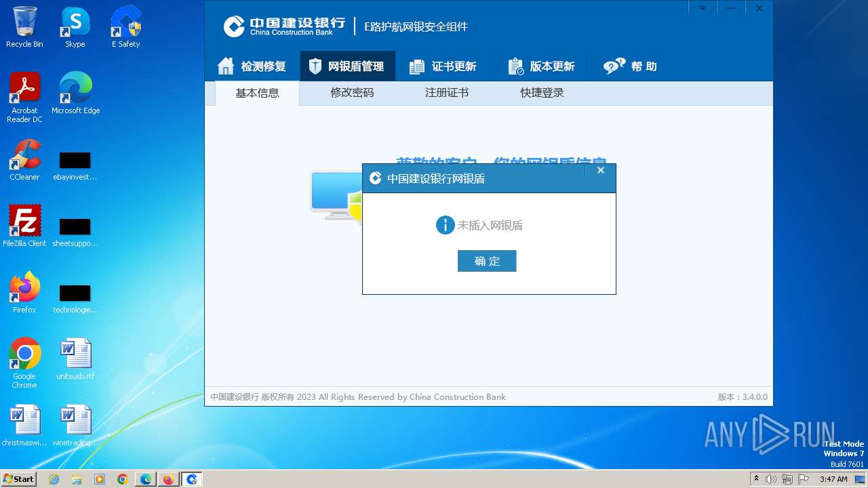Open the 注册证书 sub-tab
Viewport: 868px width, 488px height.
[x=447, y=93]
